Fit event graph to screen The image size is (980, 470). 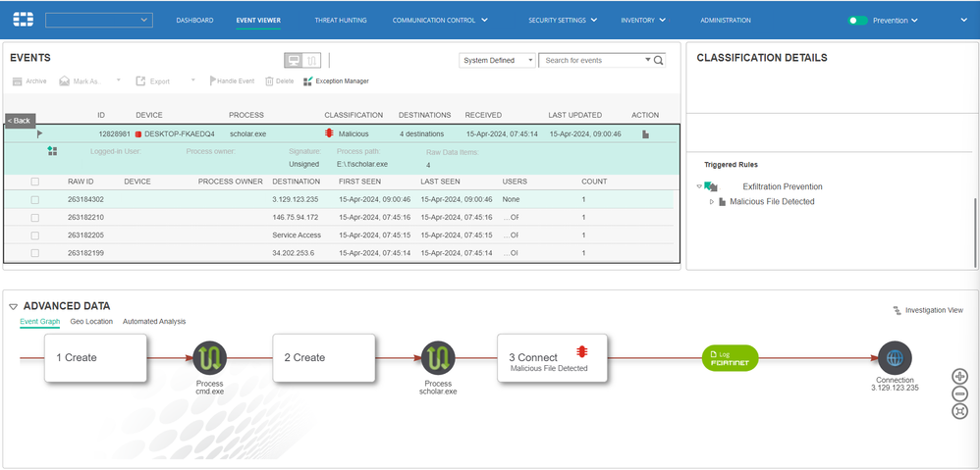point(959,411)
